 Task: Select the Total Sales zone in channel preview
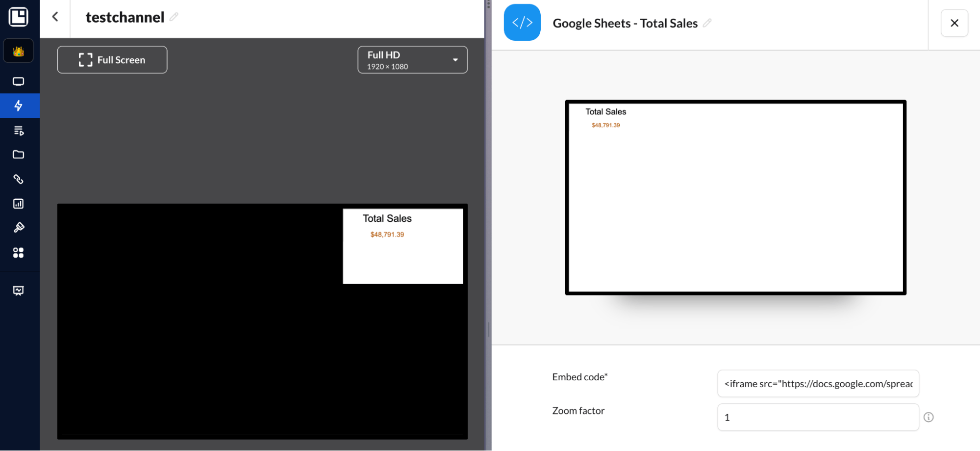click(x=403, y=246)
